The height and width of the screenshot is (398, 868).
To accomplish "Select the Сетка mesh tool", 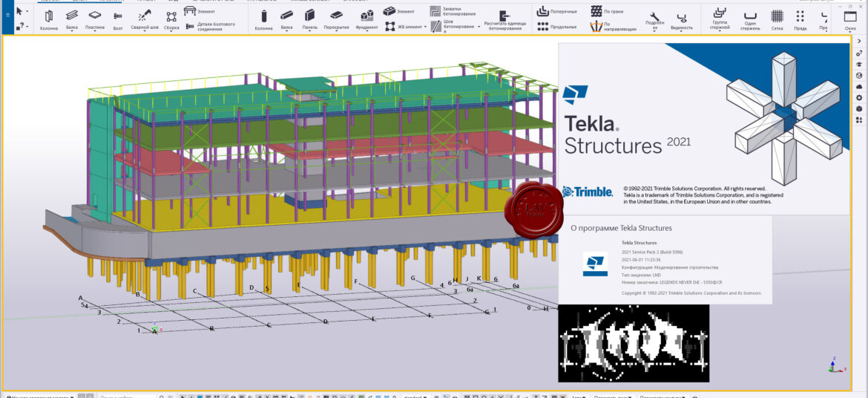I will point(777,19).
